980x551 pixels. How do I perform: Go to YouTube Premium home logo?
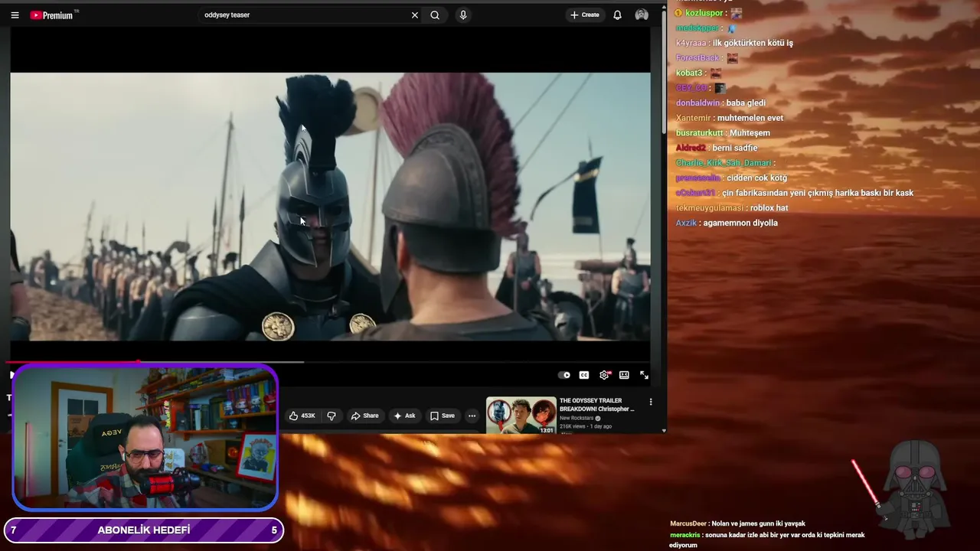(51, 15)
